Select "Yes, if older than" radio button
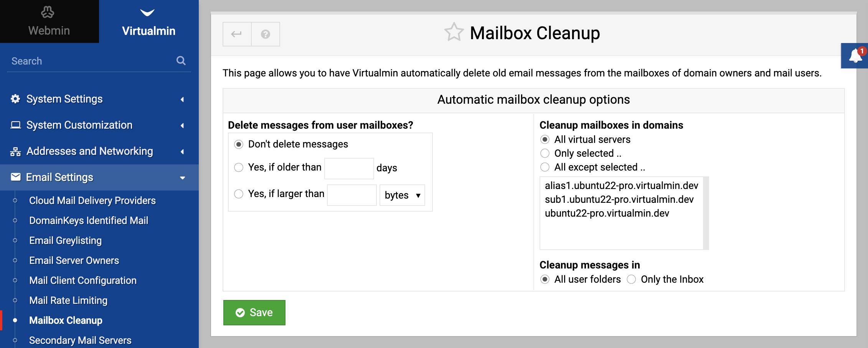The width and height of the screenshot is (868, 348). click(x=239, y=167)
